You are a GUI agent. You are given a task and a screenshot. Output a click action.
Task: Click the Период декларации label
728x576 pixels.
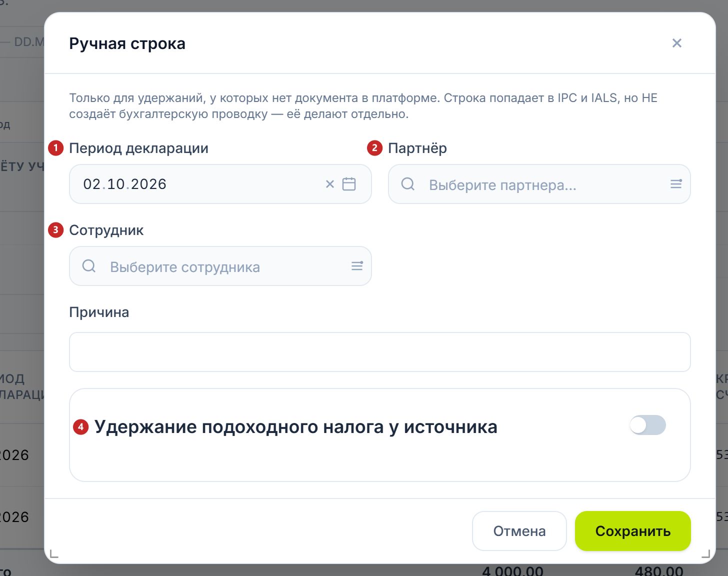[x=138, y=148]
